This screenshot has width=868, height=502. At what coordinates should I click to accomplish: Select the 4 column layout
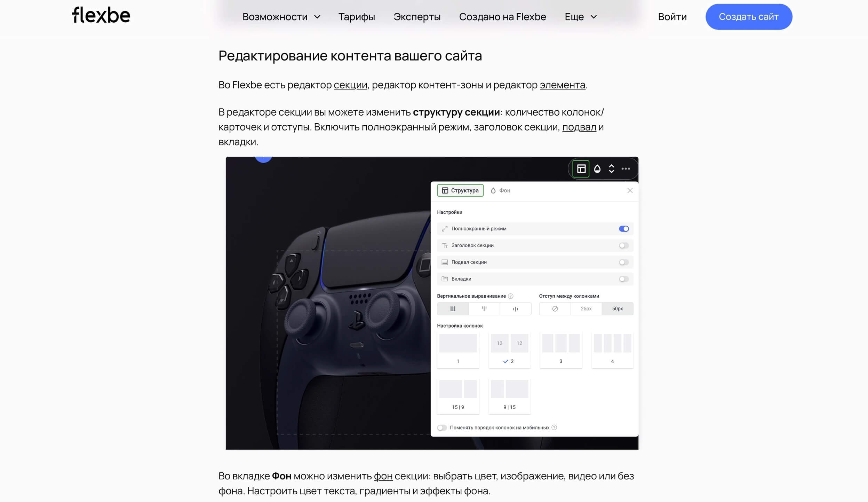pos(612,350)
